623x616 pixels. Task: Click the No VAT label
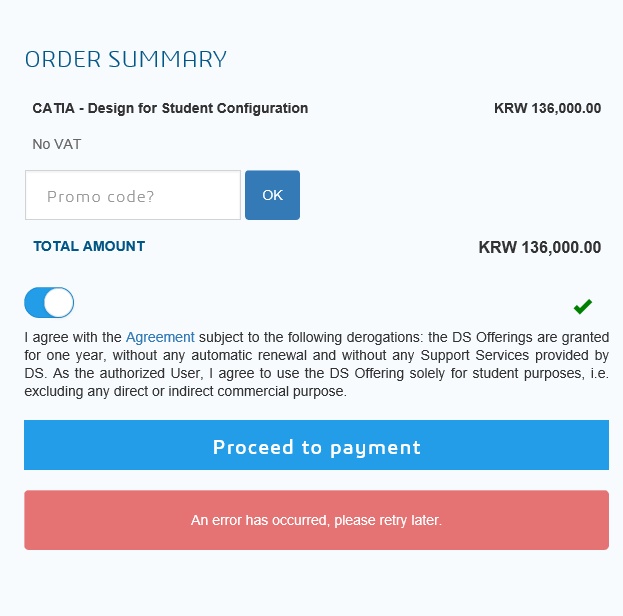pyautogui.click(x=57, y=144)
